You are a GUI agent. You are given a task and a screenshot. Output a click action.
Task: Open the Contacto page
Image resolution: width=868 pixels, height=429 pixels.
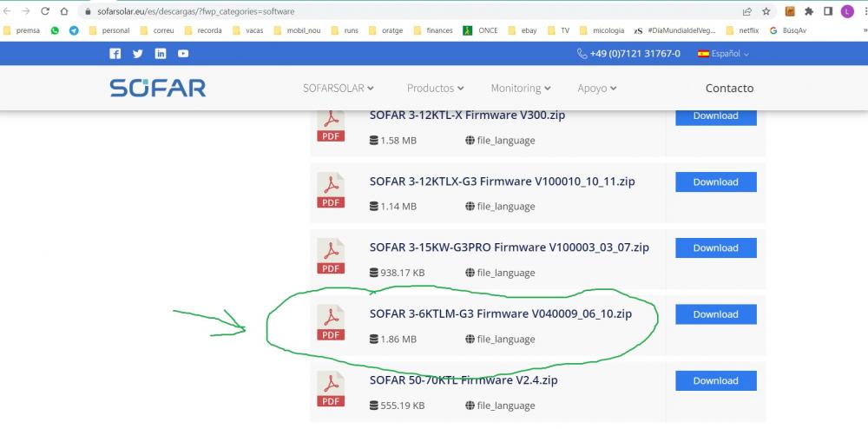(730, 88)
